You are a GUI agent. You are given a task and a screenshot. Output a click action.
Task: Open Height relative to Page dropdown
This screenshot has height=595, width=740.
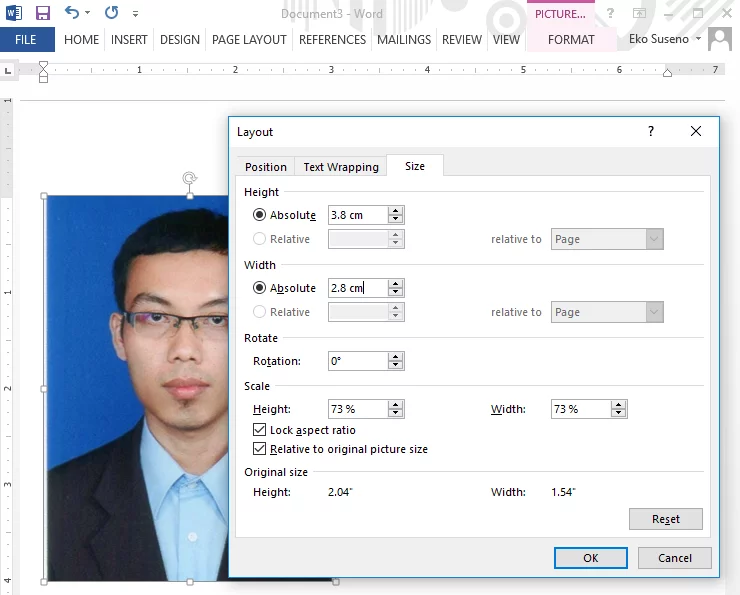click(x=607, y=239)
